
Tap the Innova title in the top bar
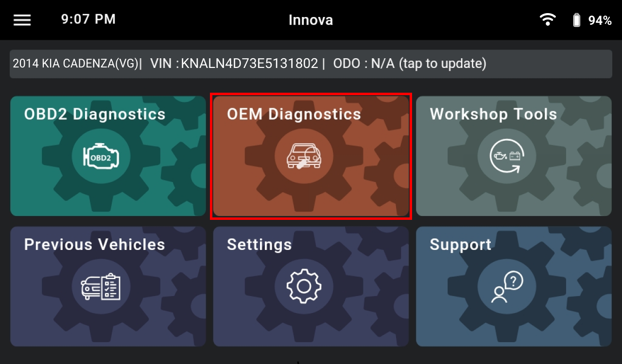311,20
